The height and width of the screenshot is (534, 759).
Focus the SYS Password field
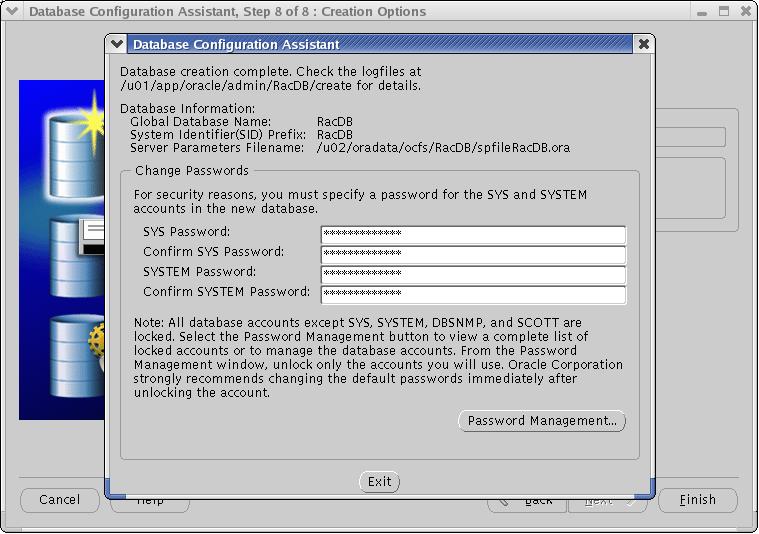tap(473, 235)
